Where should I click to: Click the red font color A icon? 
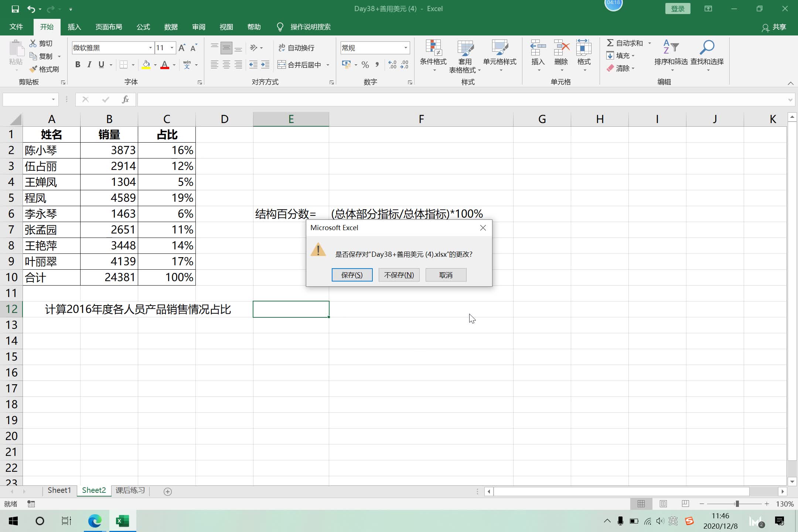[x=165, y=65]
